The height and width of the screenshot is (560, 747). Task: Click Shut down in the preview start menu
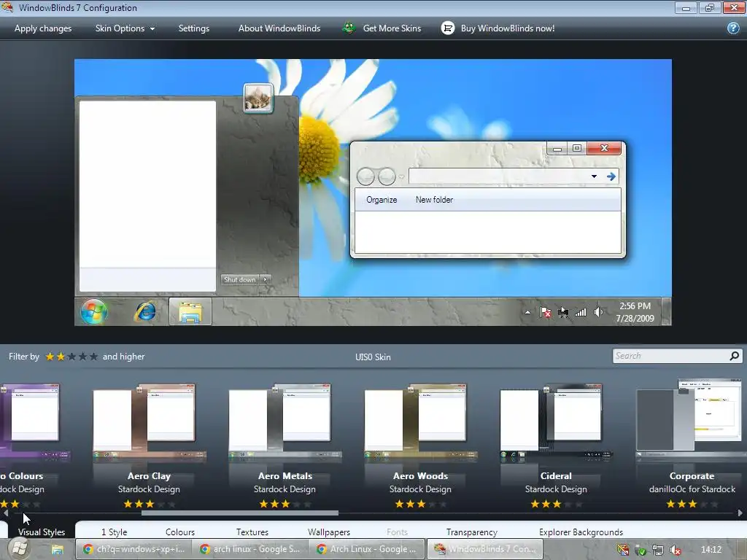[240, 279]
